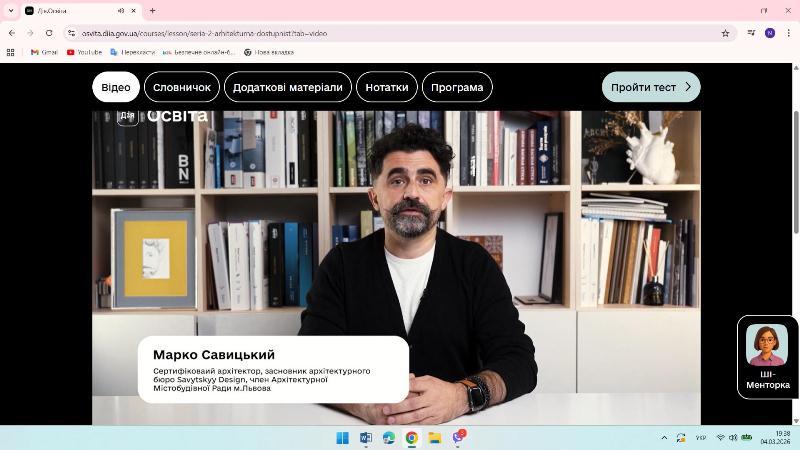Screen dimensions: 800x450
Task: Click the Пройти тест button
Action: 650,87
